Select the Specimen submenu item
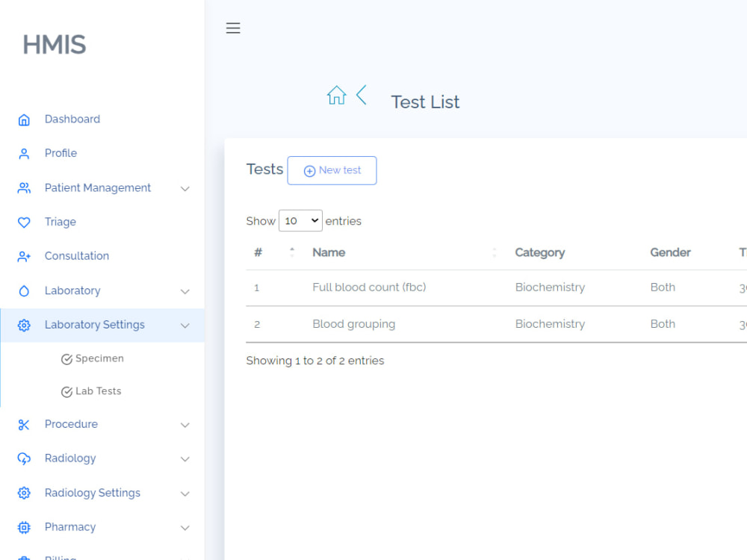The height and width of the screenshot is (560, 747). coord(99,358)
